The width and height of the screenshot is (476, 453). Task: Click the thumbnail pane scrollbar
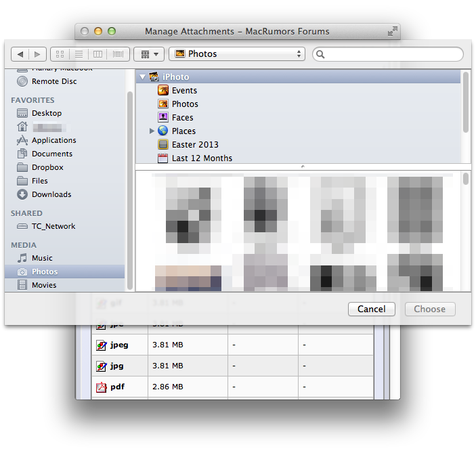(x=466, y=179)
